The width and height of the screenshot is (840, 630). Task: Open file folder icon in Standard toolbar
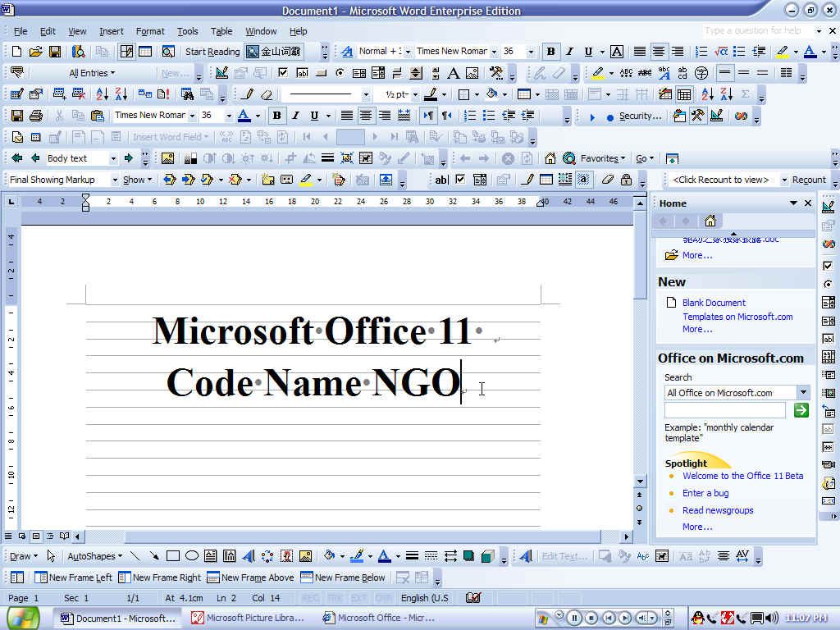pos(35,52)
